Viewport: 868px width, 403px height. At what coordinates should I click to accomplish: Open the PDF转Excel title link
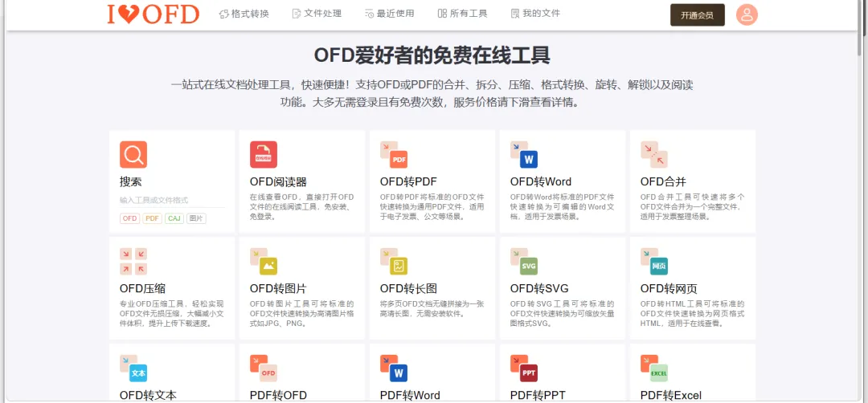tap(671, 395)
